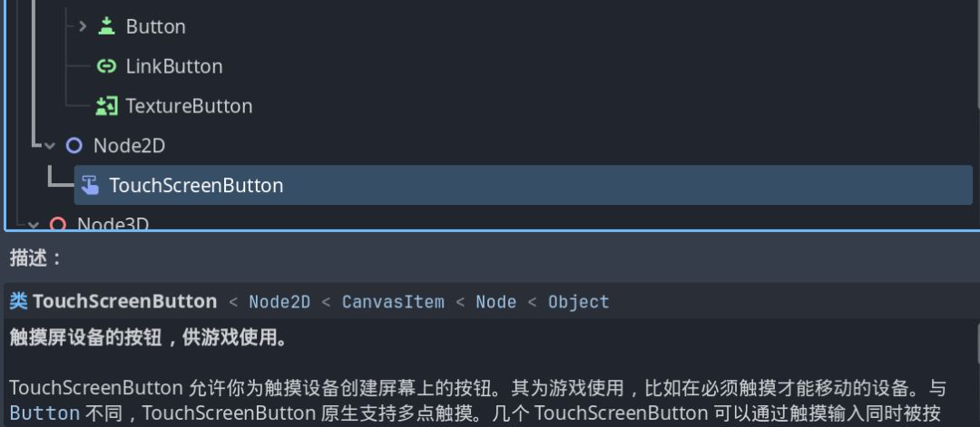Open the CanvasItem class link
This screenshot has height=427, width=980.
tap(393, 302)
